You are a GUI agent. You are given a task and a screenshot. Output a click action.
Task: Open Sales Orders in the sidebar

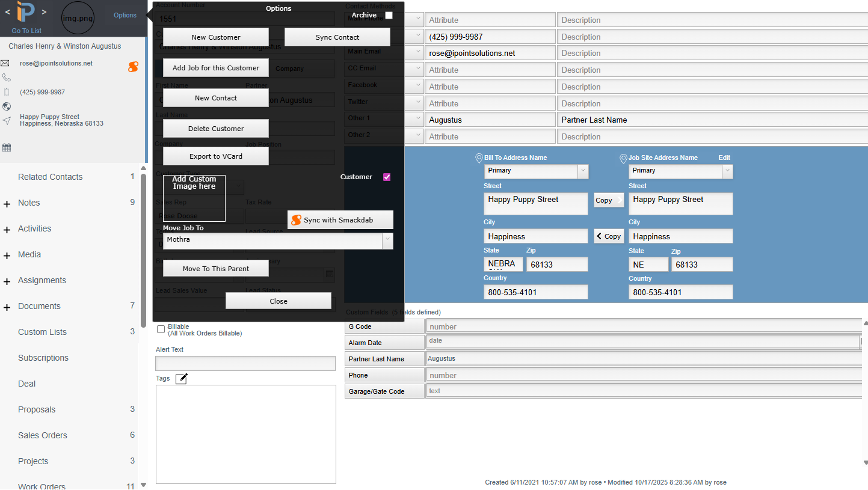click(x=43, y=435)
